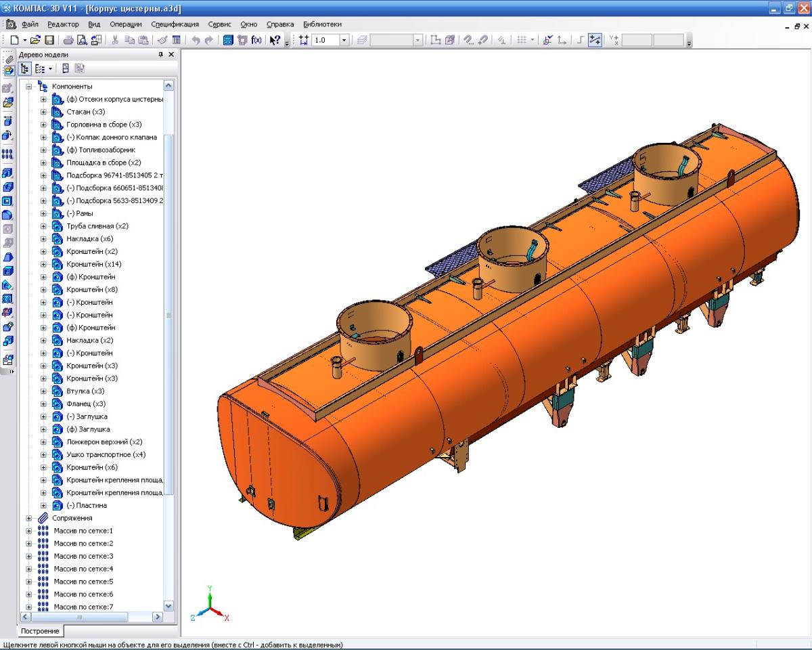Open the scale 1.0 dropdown list
812x650 pixels.
coord(344,41)
